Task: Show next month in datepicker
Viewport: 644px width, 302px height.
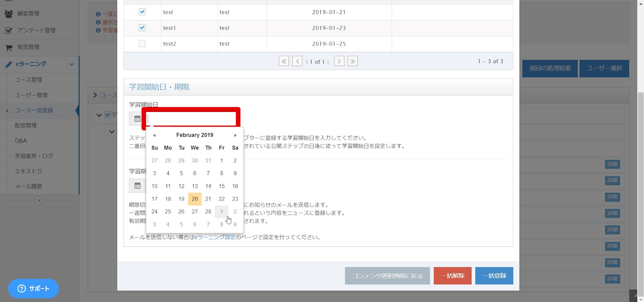Action: tap(235, 135)
